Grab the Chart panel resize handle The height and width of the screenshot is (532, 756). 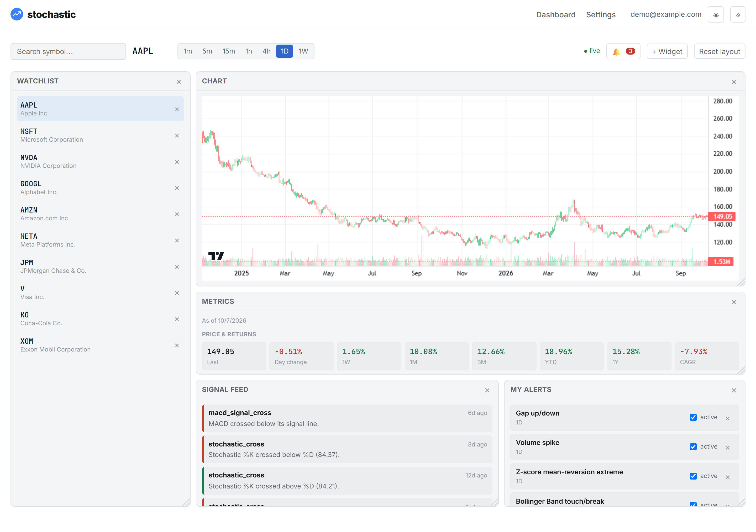(741, 282)
